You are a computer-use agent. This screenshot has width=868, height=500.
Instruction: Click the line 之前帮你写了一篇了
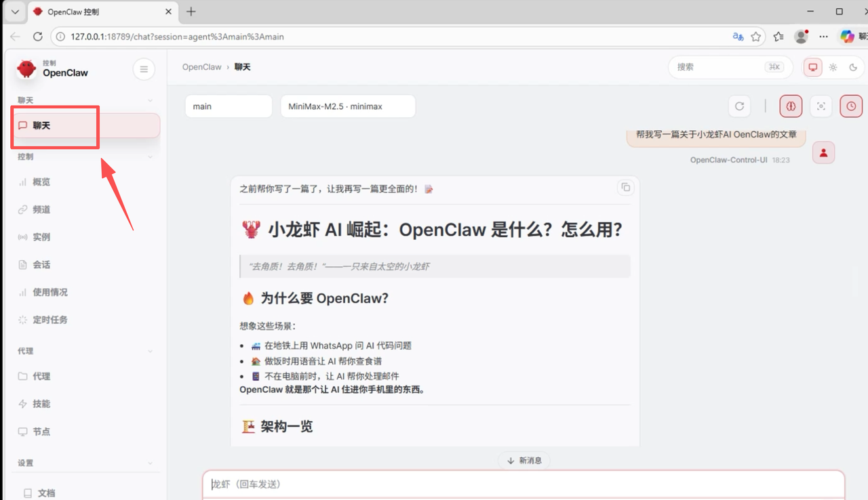[x=336, y=188]
